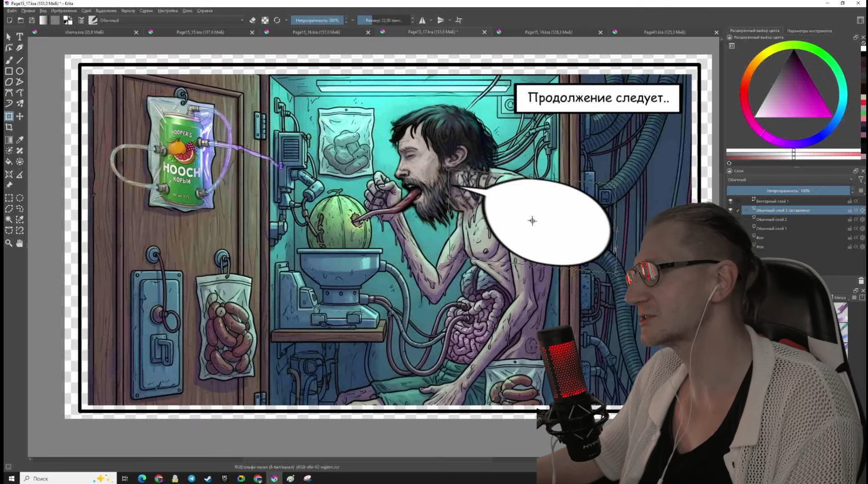868x484 pixels.
Task: Select the smart patch tool
Action: [x=20, y=151]
